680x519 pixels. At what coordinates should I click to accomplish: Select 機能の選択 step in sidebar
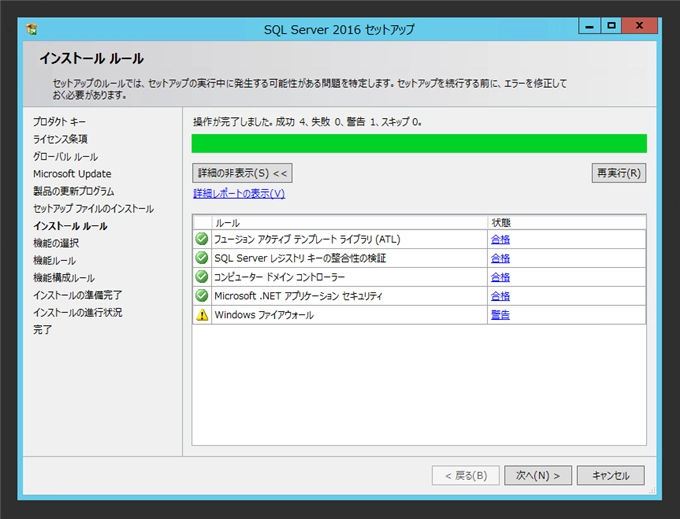56,243
